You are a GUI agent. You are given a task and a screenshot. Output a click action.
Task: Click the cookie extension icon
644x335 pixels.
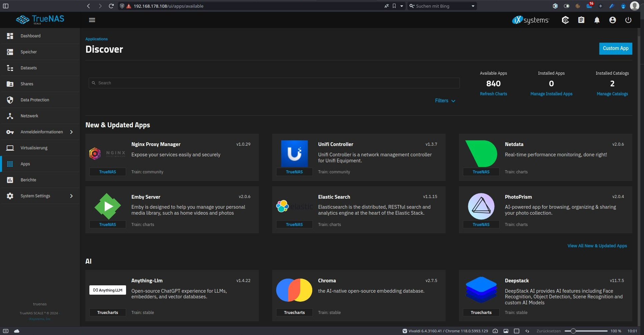click(x=578, y=6)
